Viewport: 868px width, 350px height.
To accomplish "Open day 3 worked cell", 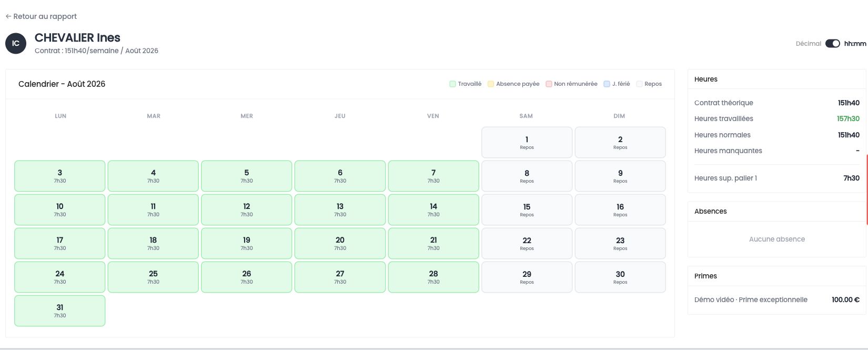I will [x=60, y=176].
